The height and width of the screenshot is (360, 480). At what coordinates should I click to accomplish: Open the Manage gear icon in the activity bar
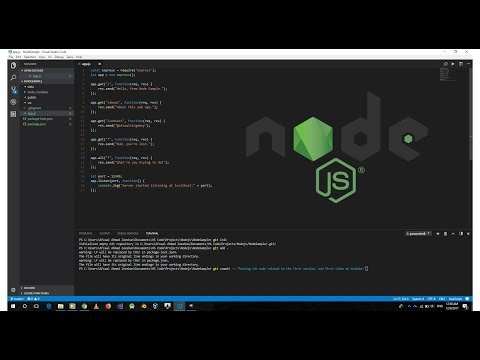pyautogui.click(x=13, y=290)
